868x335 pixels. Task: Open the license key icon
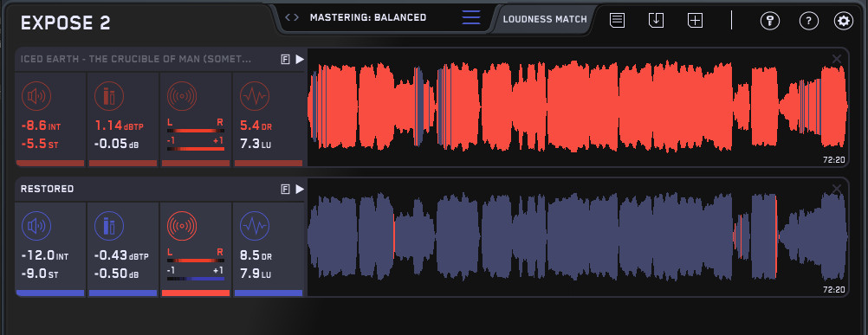click(769, 21)
